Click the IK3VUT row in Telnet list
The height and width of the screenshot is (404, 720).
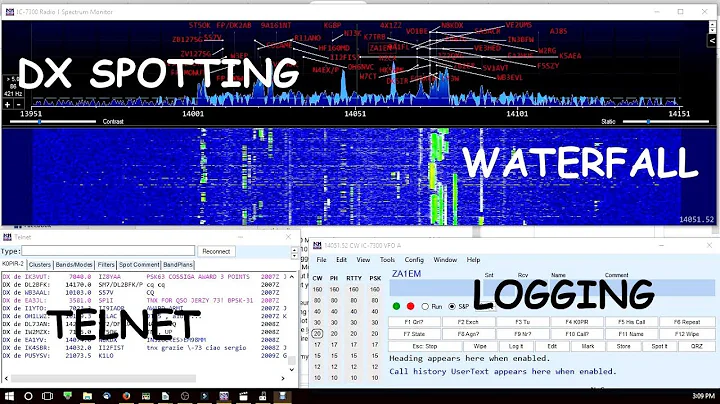click(x=145, y=277)
